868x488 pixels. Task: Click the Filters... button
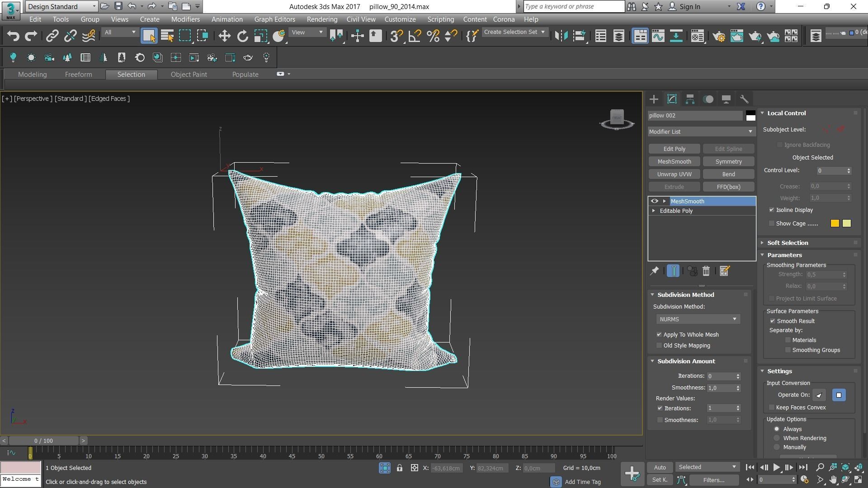pos(714,480)
